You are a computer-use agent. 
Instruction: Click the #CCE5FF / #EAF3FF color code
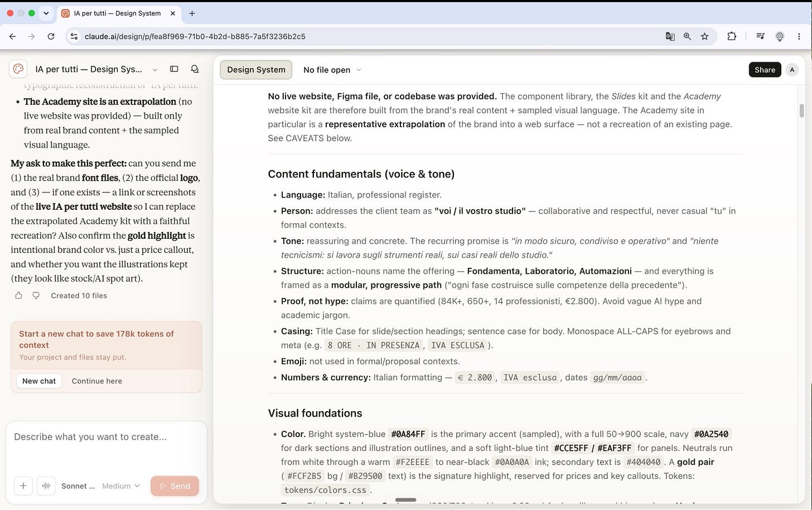tap(593, 448)
